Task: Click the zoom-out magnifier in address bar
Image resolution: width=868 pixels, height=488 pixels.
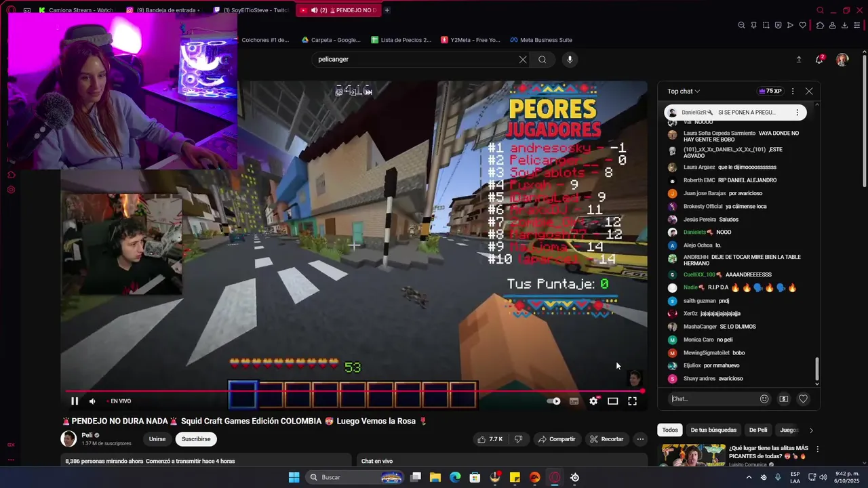Action: point(741,25)
